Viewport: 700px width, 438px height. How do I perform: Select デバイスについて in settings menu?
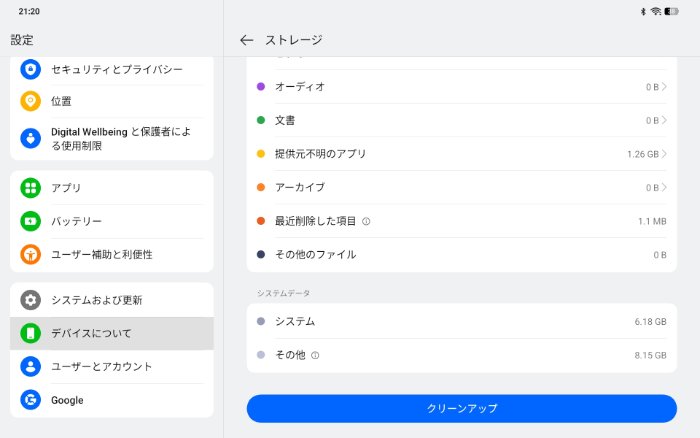point(111,333)
